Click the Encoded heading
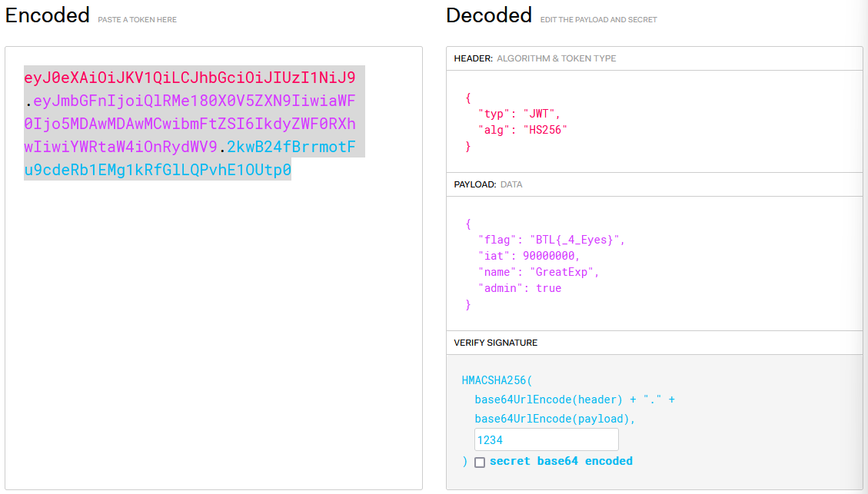The height and width of the screenshot is (494, 868). [48, 15]
